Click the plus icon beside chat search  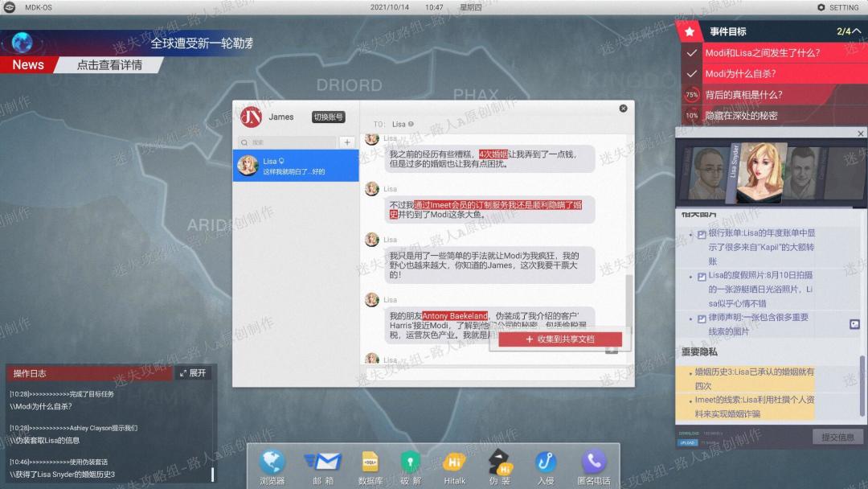[346, 142]
